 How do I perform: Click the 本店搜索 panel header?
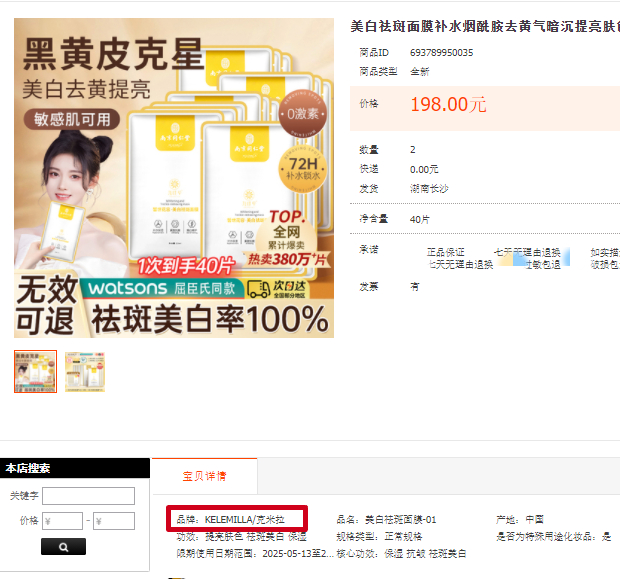(x=75, y=468)
